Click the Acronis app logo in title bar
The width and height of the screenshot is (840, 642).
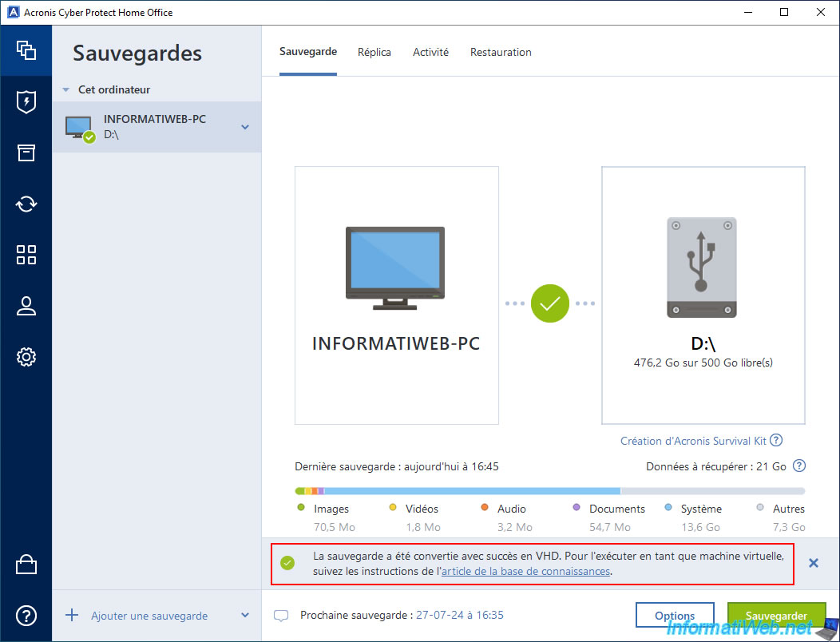pyautogui.click(x=14, y=12)
